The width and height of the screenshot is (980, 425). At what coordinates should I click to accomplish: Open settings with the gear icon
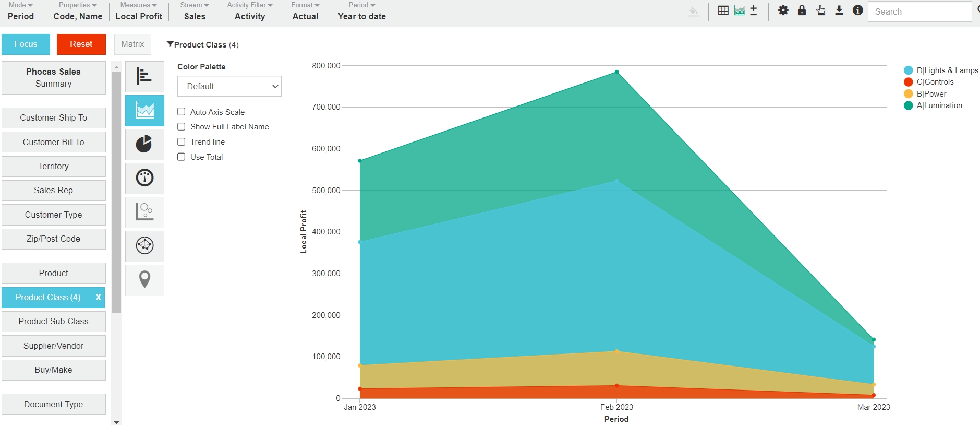(x=783, y=10)
